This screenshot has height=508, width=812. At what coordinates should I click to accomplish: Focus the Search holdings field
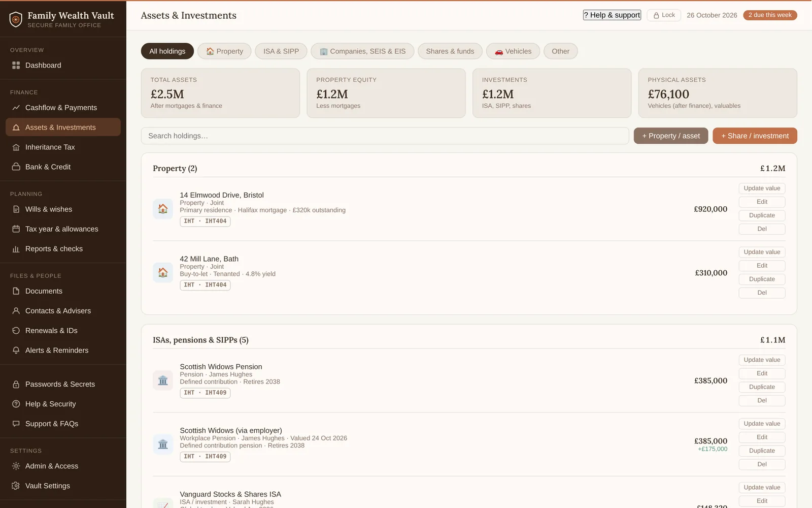pyautogui.click(x=385, y=136)
